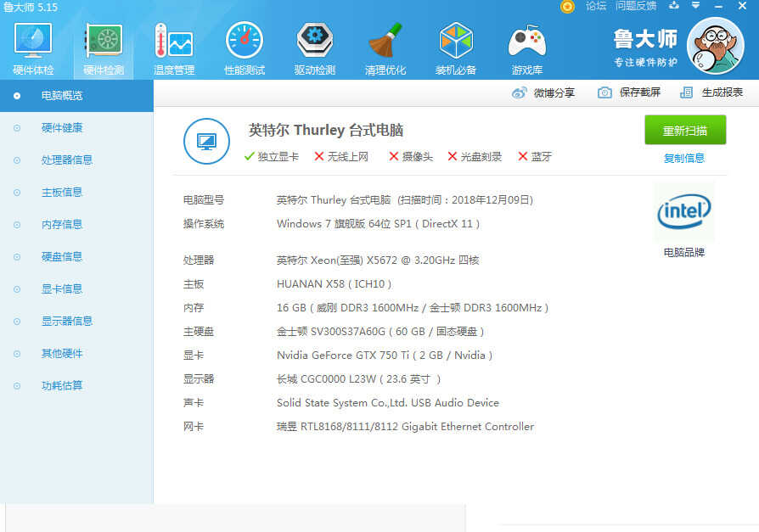
Task: Click the 驱动检测 driver detection icon
Action: (314, 48)
